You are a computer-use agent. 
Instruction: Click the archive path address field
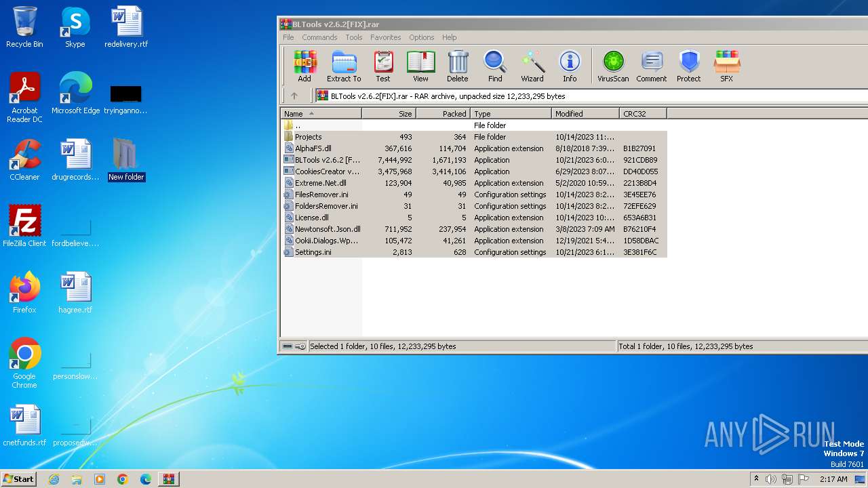591,96
